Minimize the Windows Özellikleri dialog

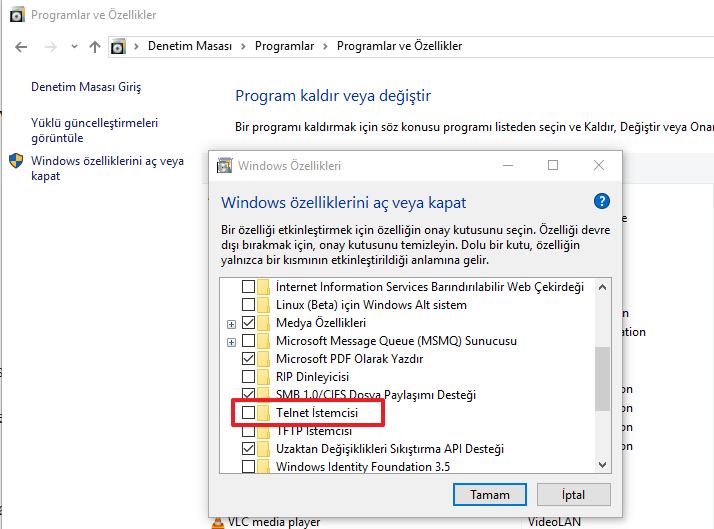(x=508, y=165)
